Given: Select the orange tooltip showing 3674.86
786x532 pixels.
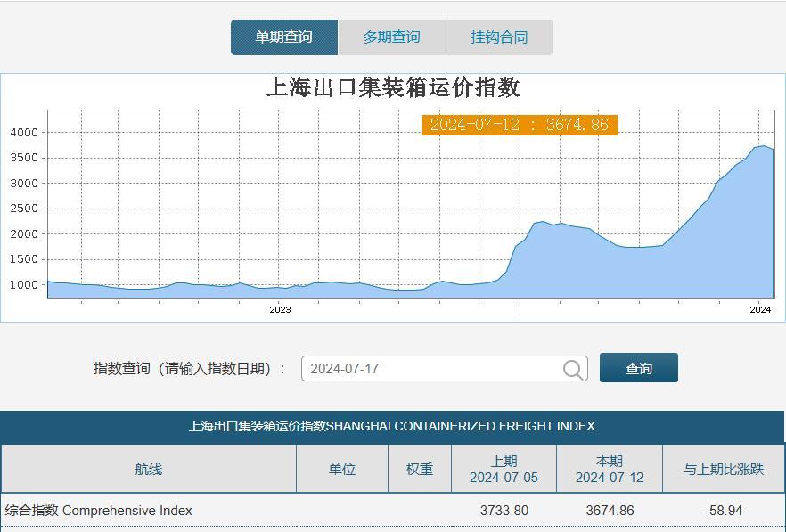Looking at the screenshot, I should coord(519,125).
